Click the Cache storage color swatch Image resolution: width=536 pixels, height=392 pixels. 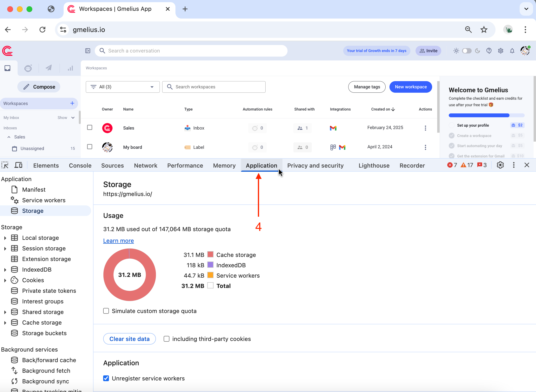click(210, 255)
